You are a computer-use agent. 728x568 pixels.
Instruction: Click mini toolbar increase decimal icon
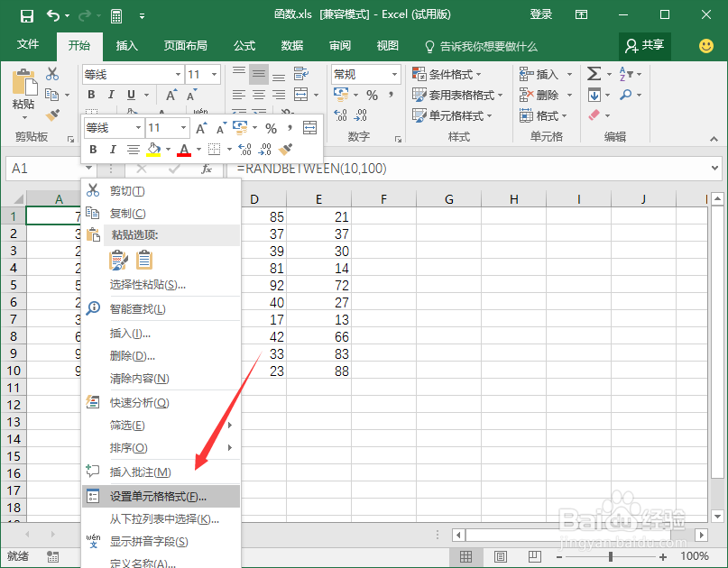[x=244, y=149]
